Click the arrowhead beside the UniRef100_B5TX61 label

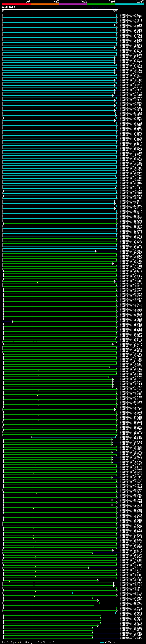coord(113,264)
